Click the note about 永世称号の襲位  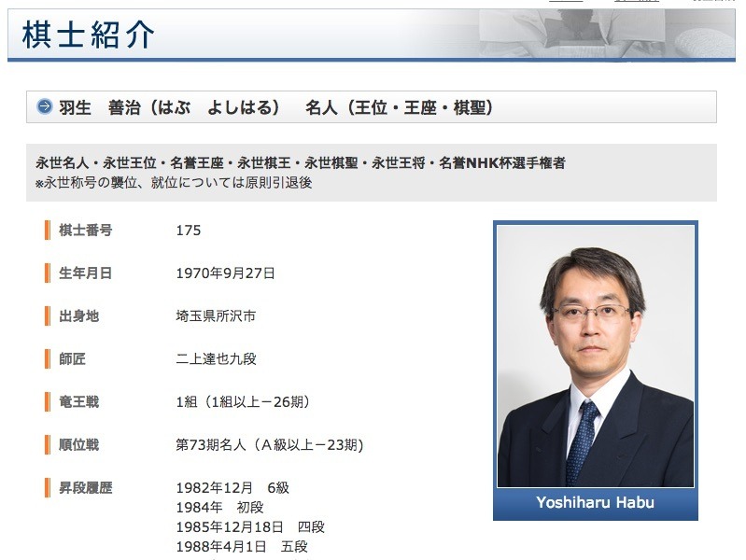(174, 183)
